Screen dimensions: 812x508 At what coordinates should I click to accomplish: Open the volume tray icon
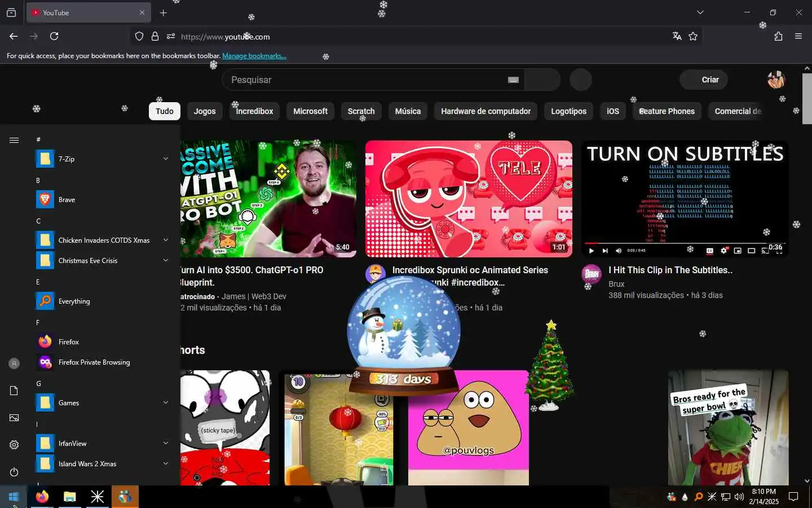click(x=739, y=497)
